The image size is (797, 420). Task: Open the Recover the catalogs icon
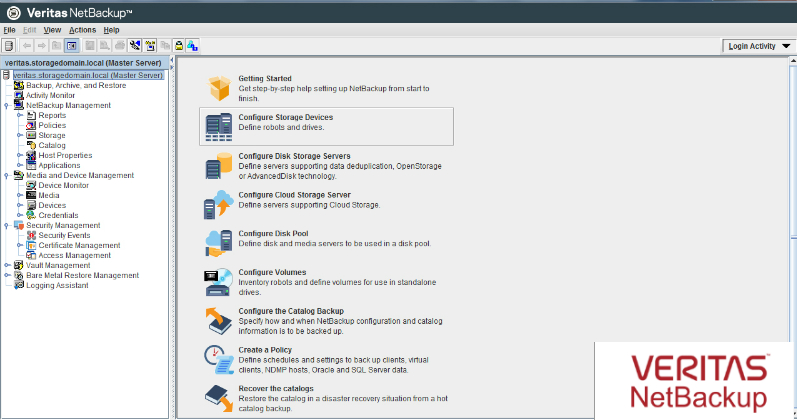(x=218, y=396)
